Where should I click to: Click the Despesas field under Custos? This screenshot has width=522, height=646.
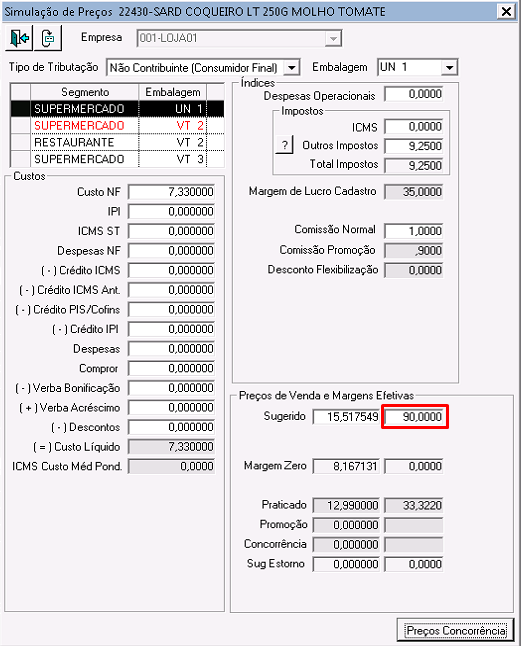pyautogui.click(x=171, y=349)
